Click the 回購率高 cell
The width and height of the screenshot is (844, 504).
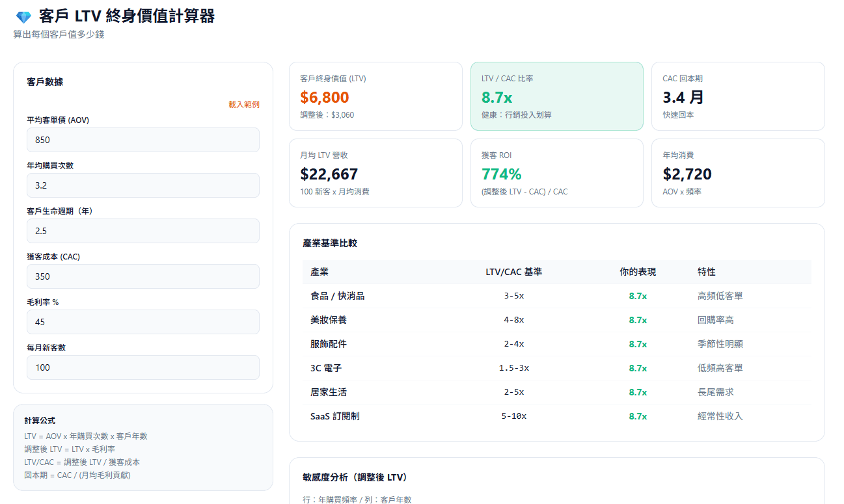716,320
